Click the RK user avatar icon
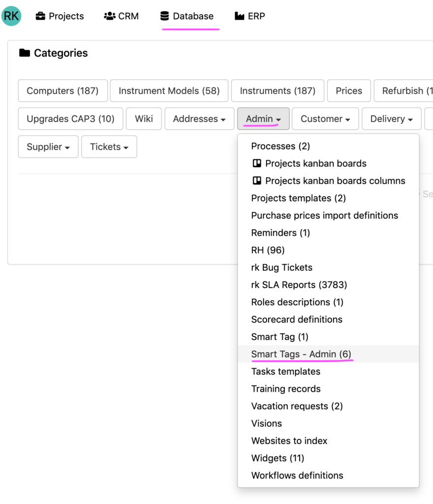 tap(11, 16)
